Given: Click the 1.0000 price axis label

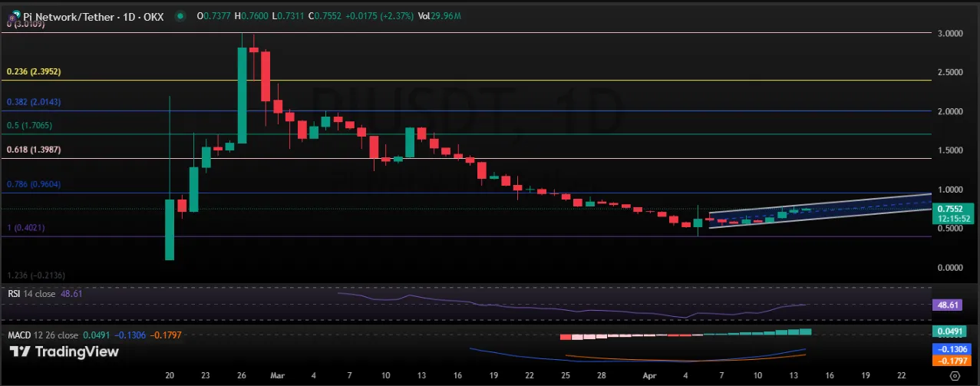Looking at the screenshot, I should tap(950, 190).
